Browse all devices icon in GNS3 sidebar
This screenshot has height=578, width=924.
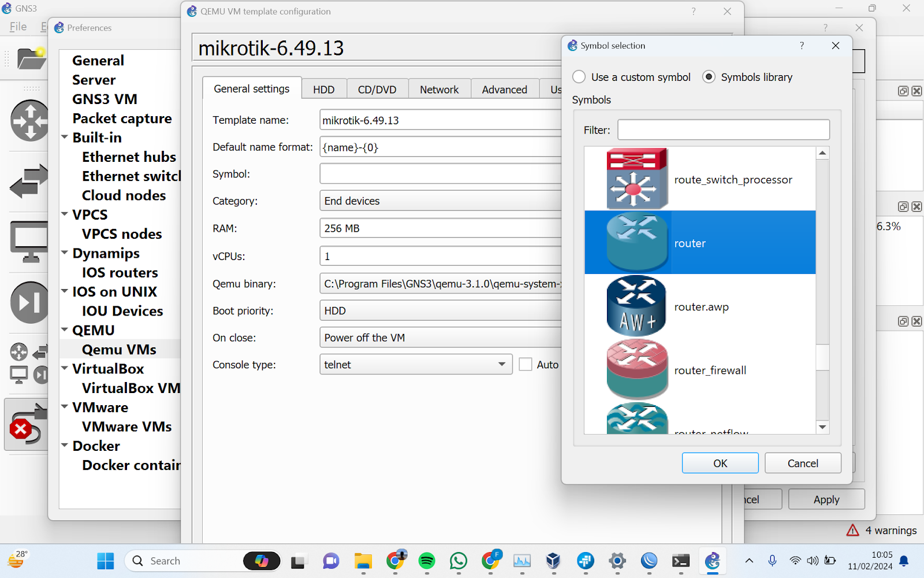pyautogui.click(x=29, y=363)
